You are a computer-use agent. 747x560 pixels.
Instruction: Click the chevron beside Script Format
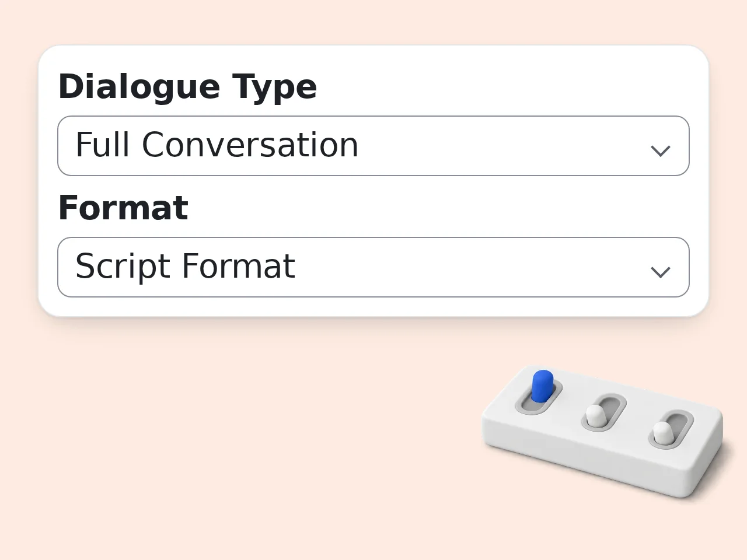coord(660,272)
